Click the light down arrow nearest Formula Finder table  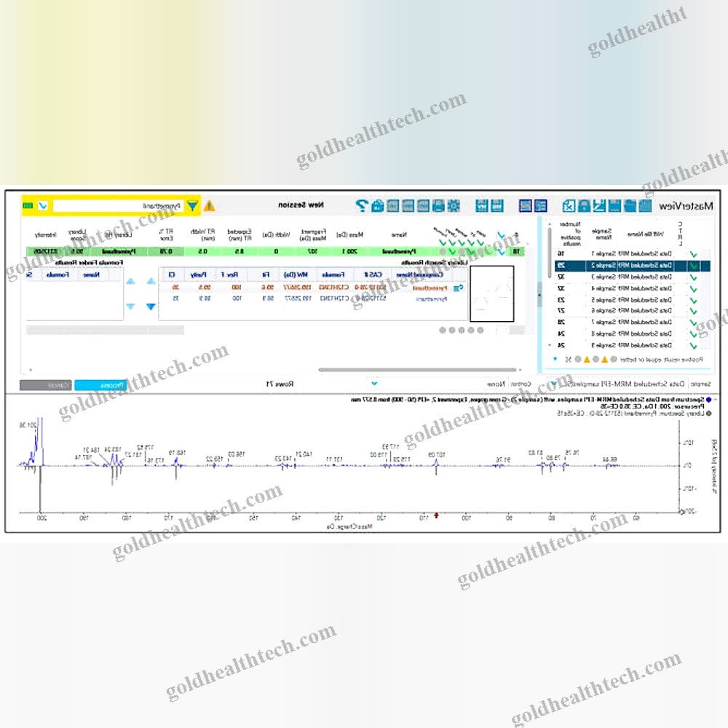click(x=130, y=306)
